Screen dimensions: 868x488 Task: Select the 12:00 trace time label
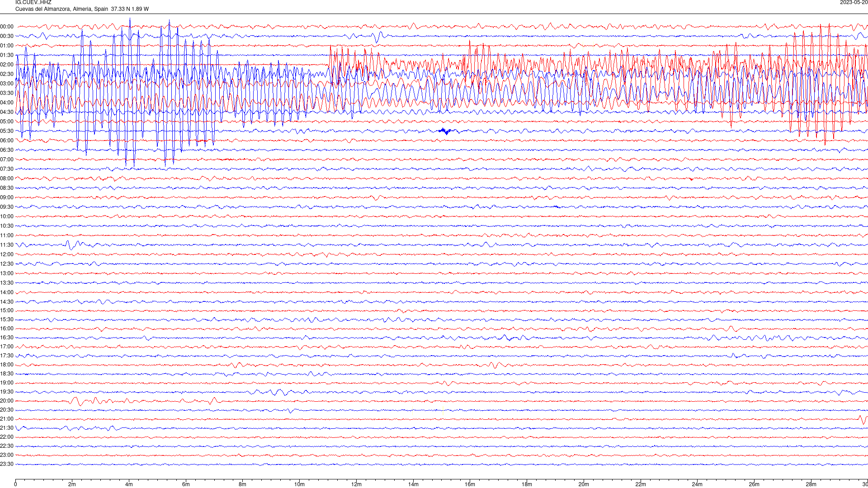pos(7,254)
